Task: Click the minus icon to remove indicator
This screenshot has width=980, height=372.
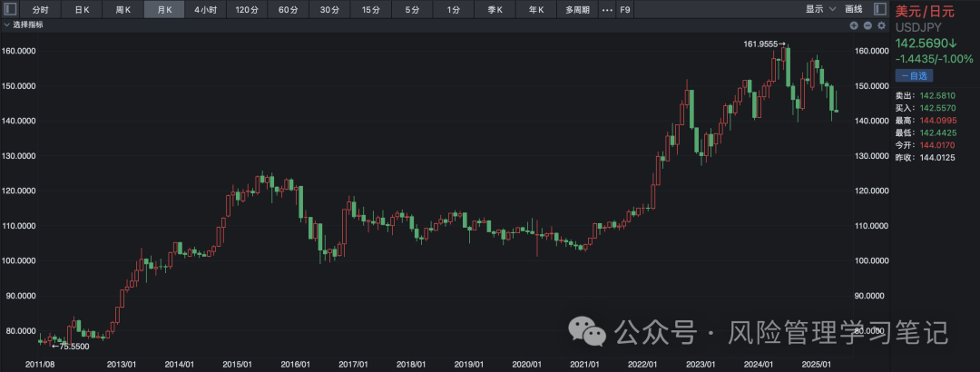Action: [x=867, y=25]
